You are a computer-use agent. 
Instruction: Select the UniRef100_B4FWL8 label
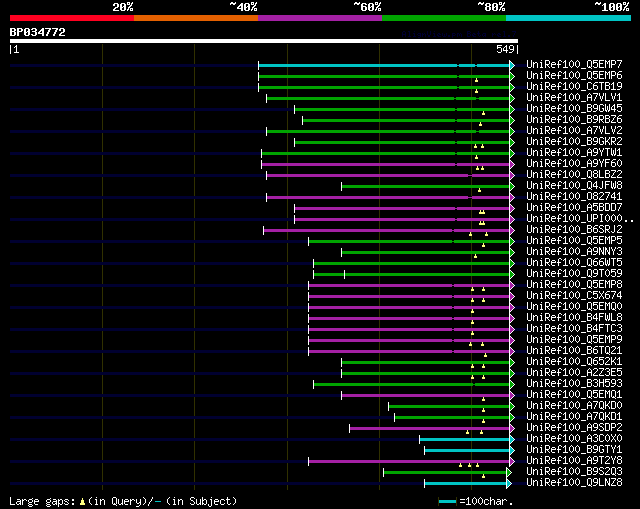pyautogui.click(x=574, y=318)
